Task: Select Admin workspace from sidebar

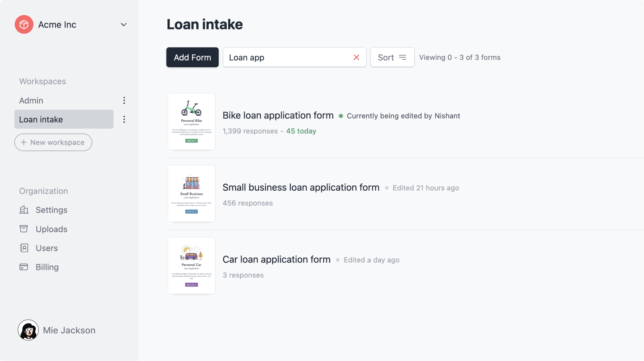Action: (31, 100)
